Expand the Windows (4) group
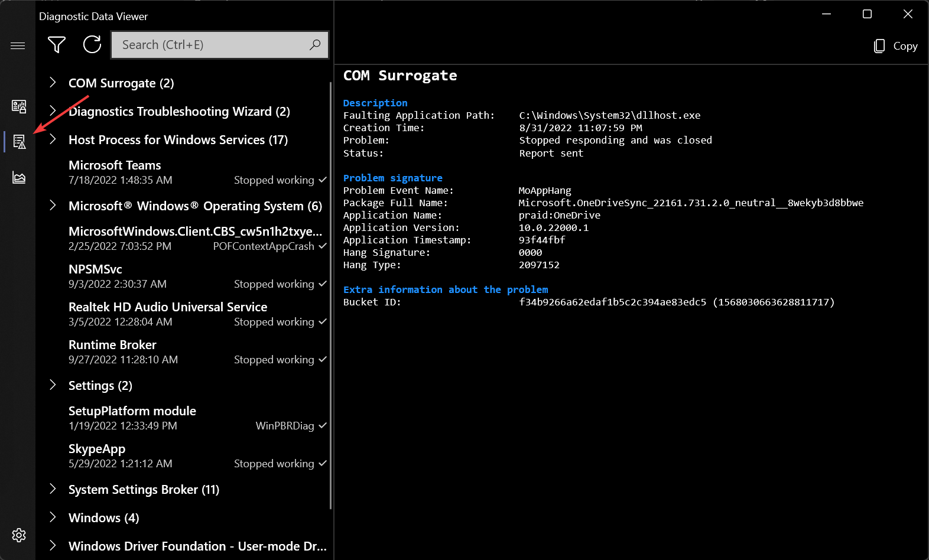The image size is (929, 560). (53, 517)
